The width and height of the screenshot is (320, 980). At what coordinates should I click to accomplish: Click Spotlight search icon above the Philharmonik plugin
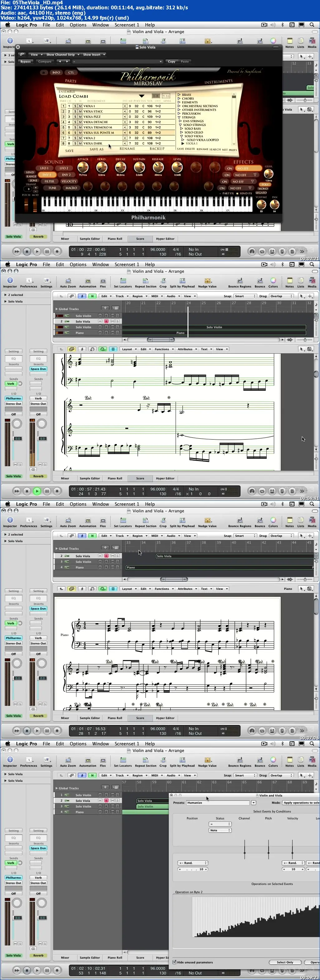pyautogui.click(x=312, y=25)
